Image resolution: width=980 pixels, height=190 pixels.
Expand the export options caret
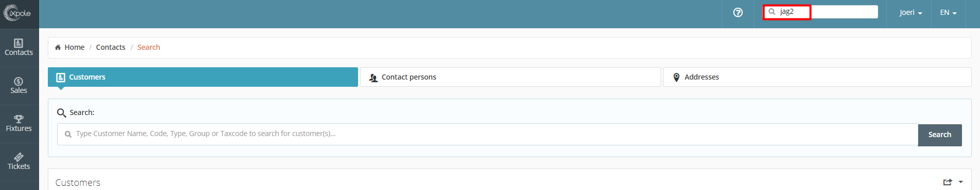point(960,182)
